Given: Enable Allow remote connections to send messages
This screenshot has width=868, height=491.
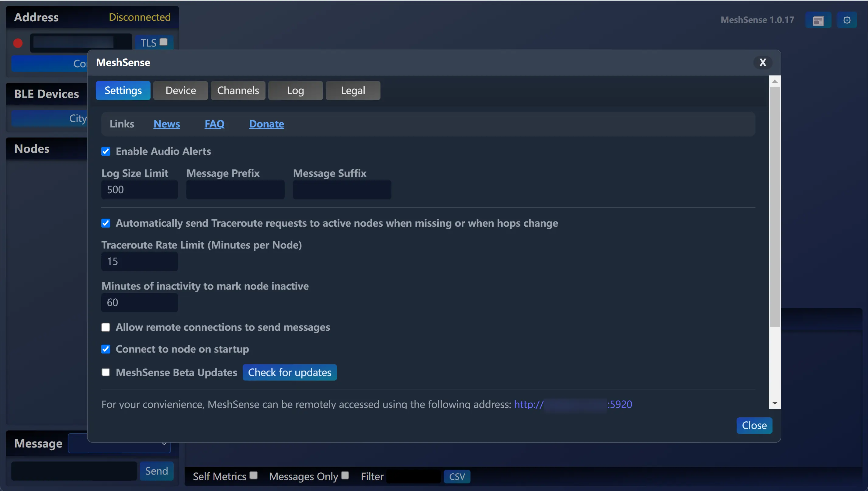Looking at the screenshot, I should tap(106, 327).
